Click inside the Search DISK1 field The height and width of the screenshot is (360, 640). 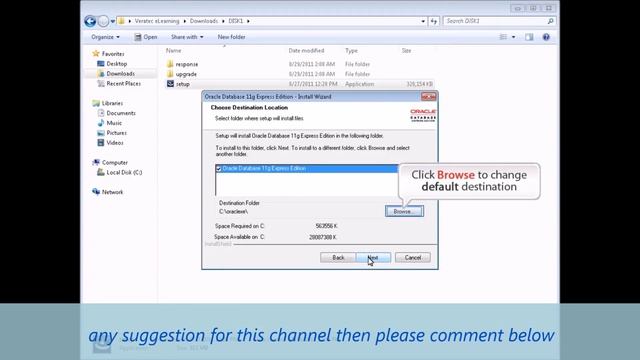pos(495,21)
